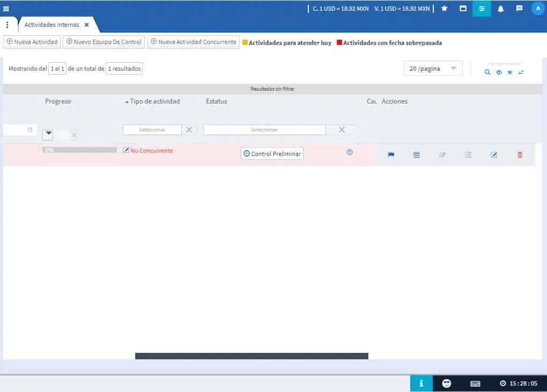Open the notifications bell
Viewport: 547px width, 392px height.
(500, 9)
